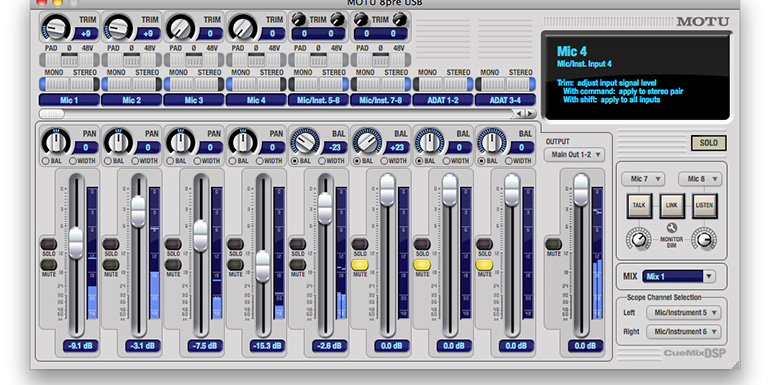
Task: Select the Mic 3 channel name label
Action: [194, 100]
